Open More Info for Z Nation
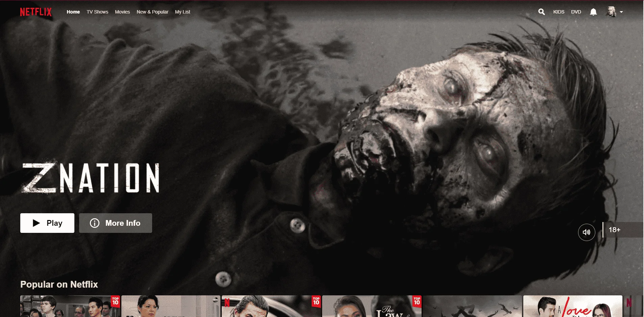 [x=116, y=223]
